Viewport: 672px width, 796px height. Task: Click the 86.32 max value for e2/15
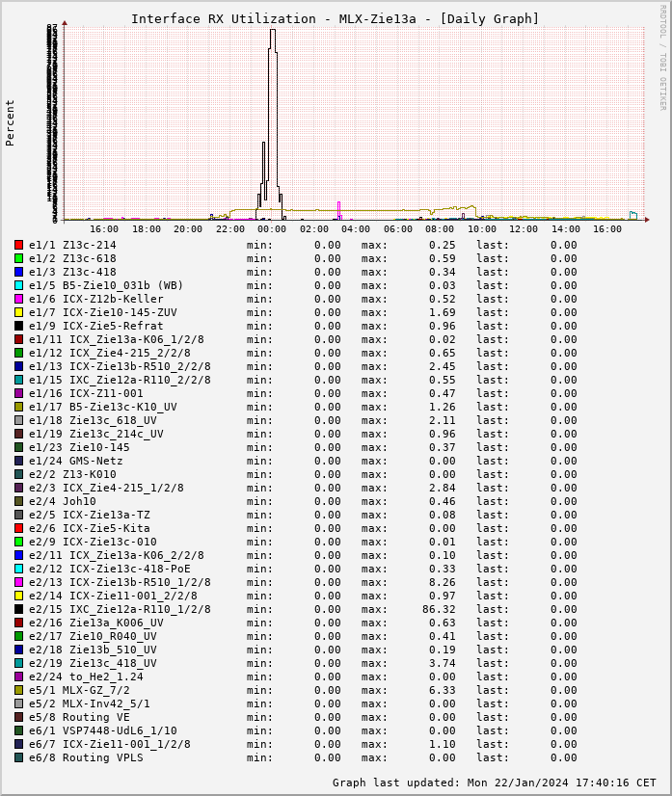(x=439, y=609)
